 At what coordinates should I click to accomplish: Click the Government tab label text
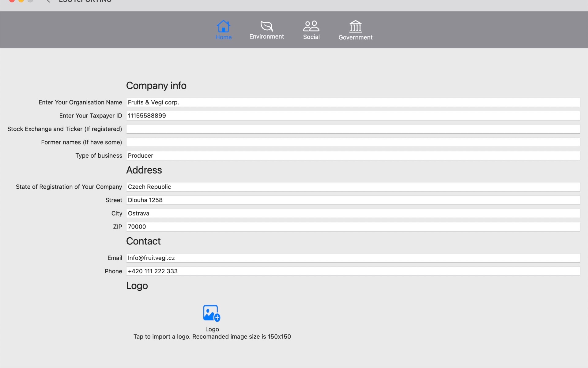(355, 37)
